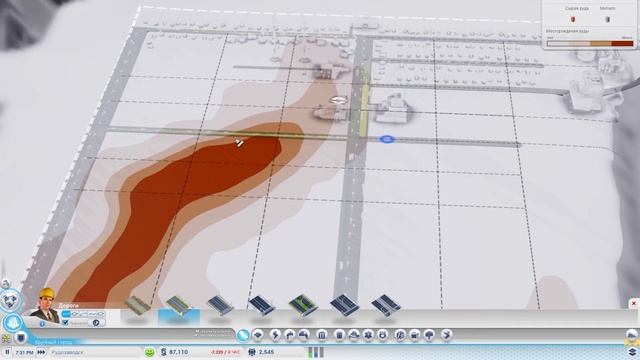640x360 pixels.
Task: Open the Waste disposal trash icon
Action: pyautogui.click(x=339, y=336)
